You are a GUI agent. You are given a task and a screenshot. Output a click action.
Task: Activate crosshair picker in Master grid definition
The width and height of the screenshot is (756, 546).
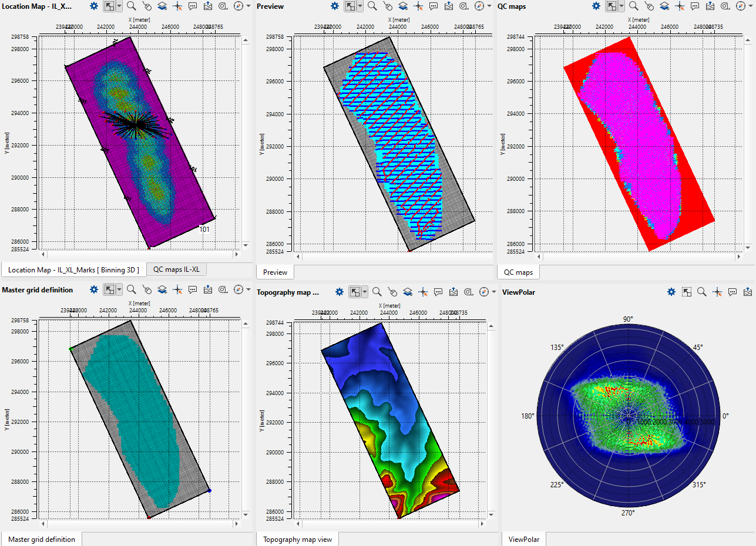(177, 289)
